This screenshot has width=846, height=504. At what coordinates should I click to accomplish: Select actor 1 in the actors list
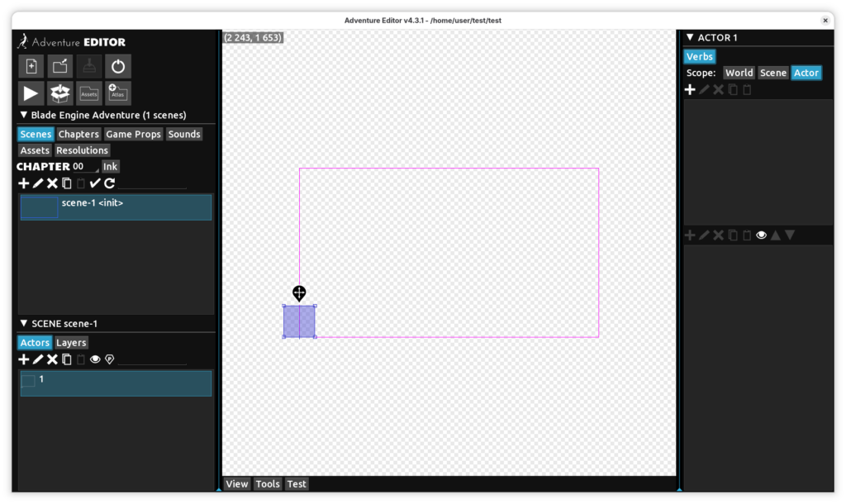coord(116,383)
